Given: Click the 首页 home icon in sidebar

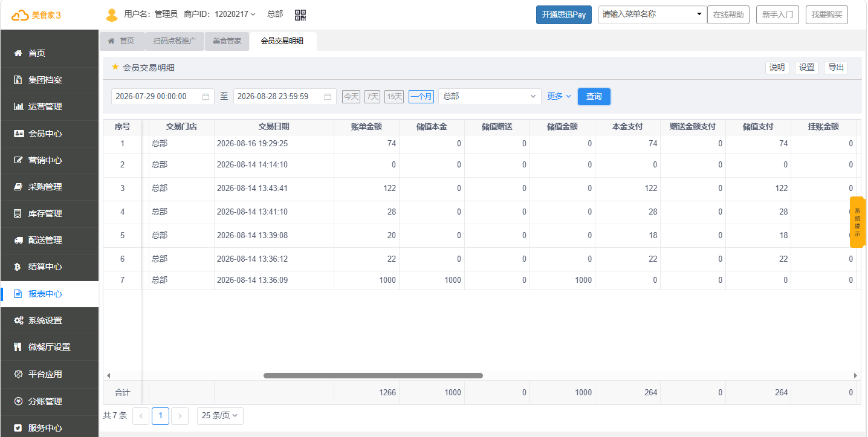Looking at the screenshot, I should pyautogui.click(x=18, y=53).
